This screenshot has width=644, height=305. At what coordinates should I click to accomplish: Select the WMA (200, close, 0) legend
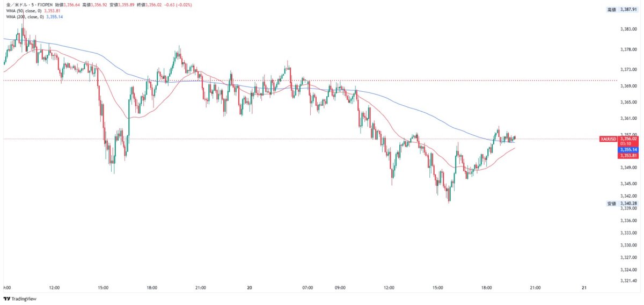click(x=25, y=17)
